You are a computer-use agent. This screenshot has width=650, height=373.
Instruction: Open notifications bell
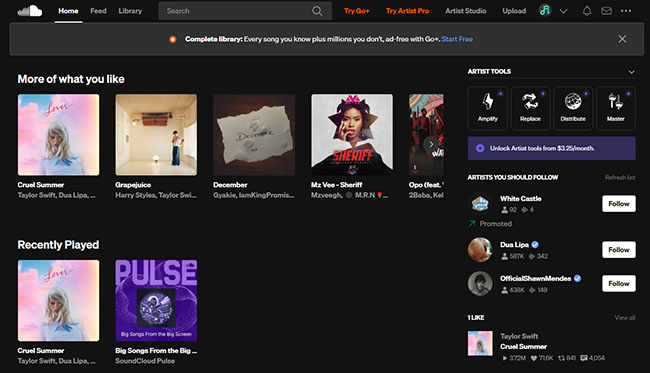(587, 11)
